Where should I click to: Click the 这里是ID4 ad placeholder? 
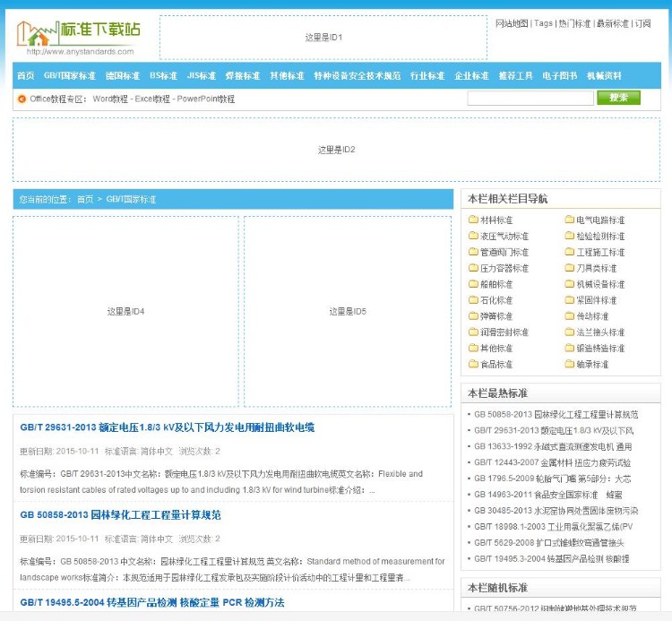tap(125, 311)
